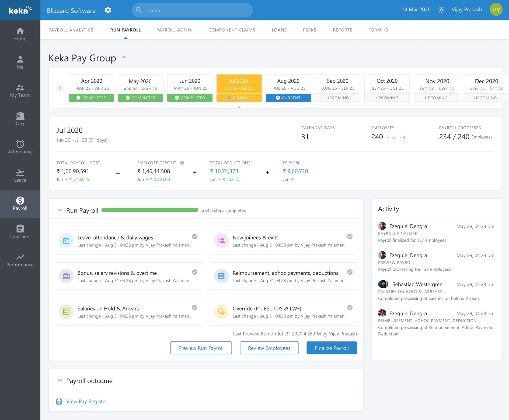Click Sebastian Westergren's avatar in Activity
The height and width of the screenshot is (420, 509).
tap(383, 284)
